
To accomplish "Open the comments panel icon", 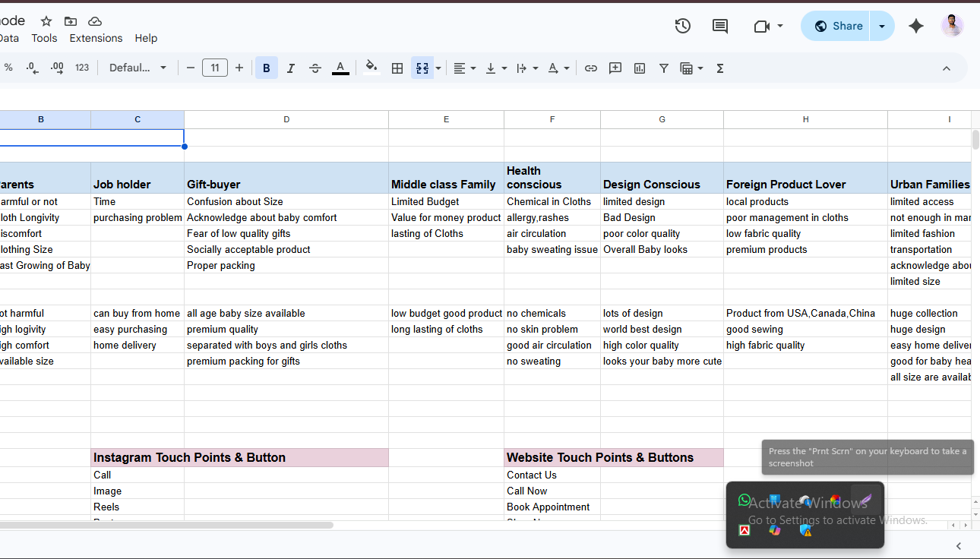I will (x=719, y=26).
